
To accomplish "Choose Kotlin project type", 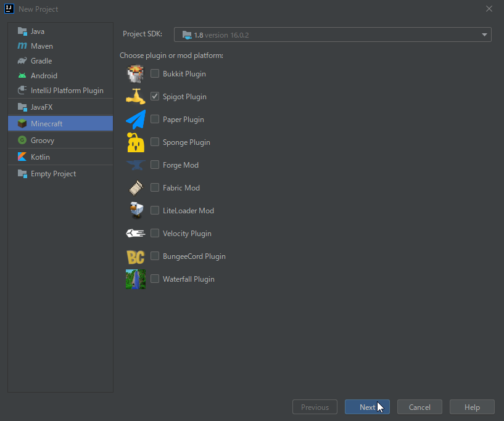I will pyautogui.click(x=60, y=157).
